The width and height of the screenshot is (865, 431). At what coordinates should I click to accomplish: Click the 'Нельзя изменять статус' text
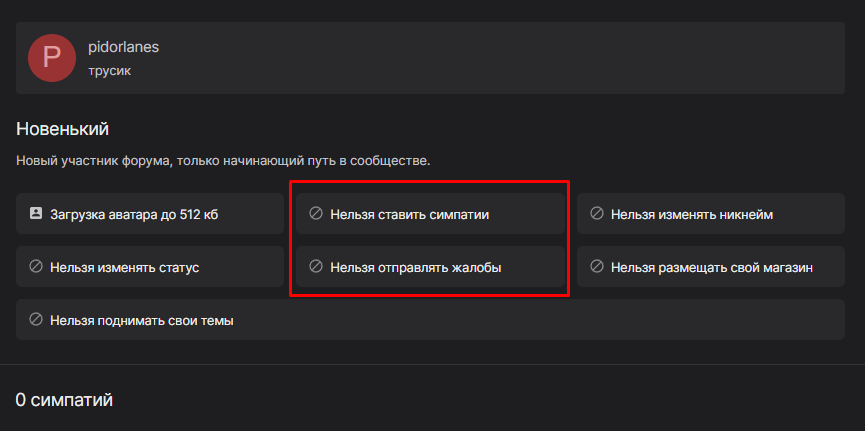(x=125, y=267)
